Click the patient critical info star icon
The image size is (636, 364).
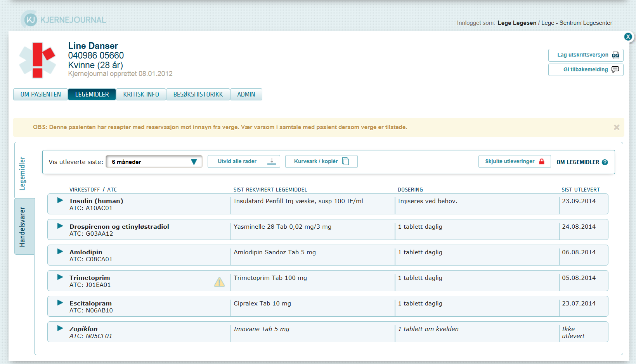point(38,60)
